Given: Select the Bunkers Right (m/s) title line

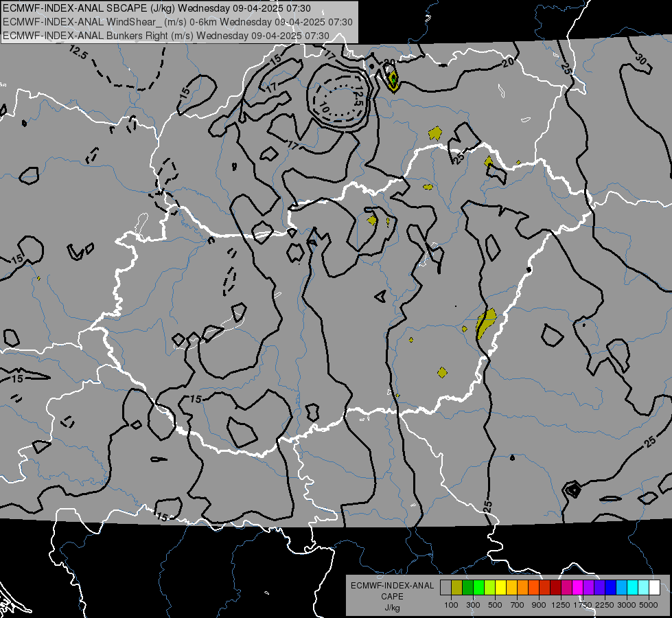Looking at the screenshot, I should (x=166, y=36).
